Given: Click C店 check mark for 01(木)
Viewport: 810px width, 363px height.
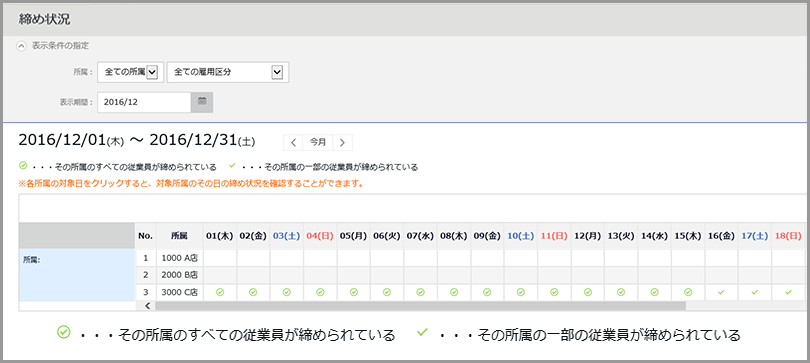Looking at the screenshot, I should 220,292.
